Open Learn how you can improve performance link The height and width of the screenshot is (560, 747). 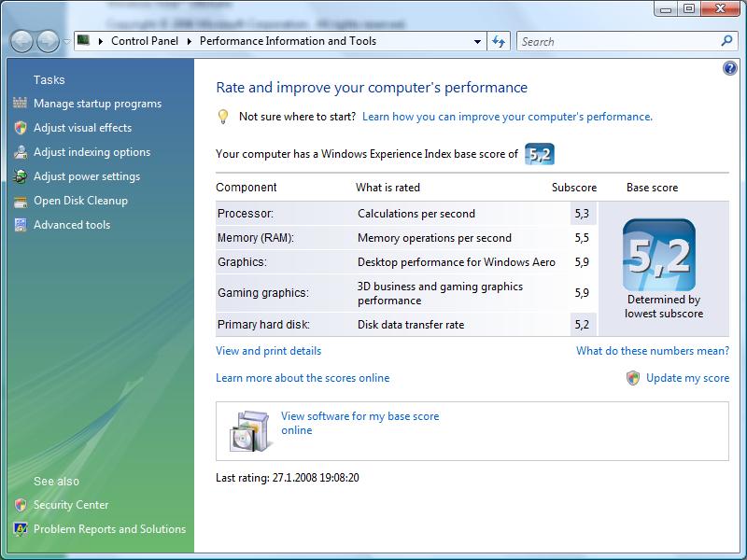click(507, 117)
